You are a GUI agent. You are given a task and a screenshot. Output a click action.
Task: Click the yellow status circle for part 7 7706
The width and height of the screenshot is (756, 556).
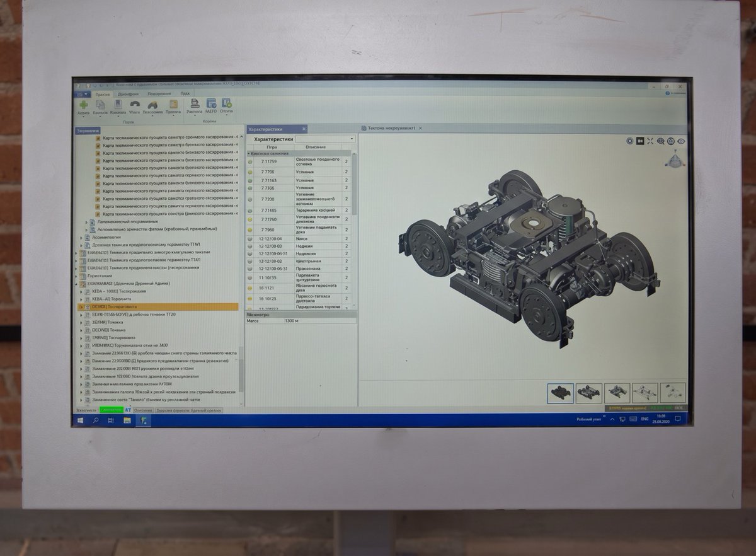click(250, 172)
